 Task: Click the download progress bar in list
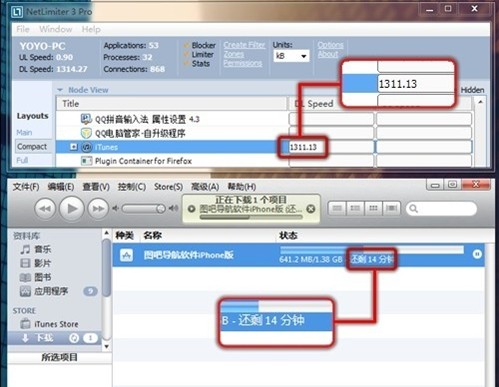(x=372, y=250)
